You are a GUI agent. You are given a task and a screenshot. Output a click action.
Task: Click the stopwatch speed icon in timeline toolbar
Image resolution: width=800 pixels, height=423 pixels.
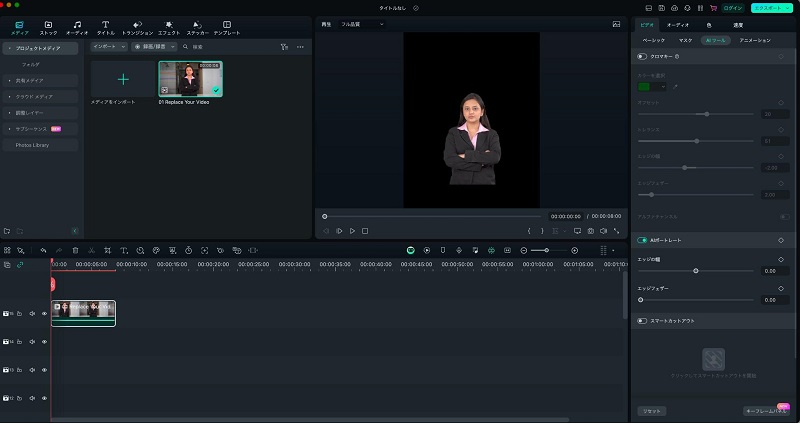coord(188,251)
